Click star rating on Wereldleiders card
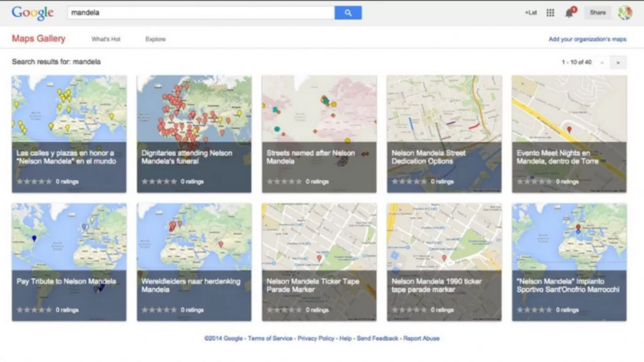This screenshot has width=644, height=362. click(x=159, y=310)
